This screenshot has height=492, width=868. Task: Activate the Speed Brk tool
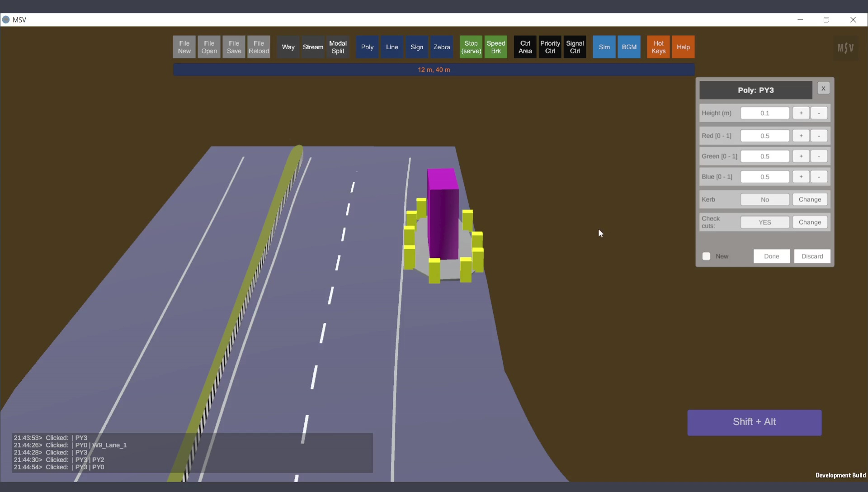coord(495,47)
